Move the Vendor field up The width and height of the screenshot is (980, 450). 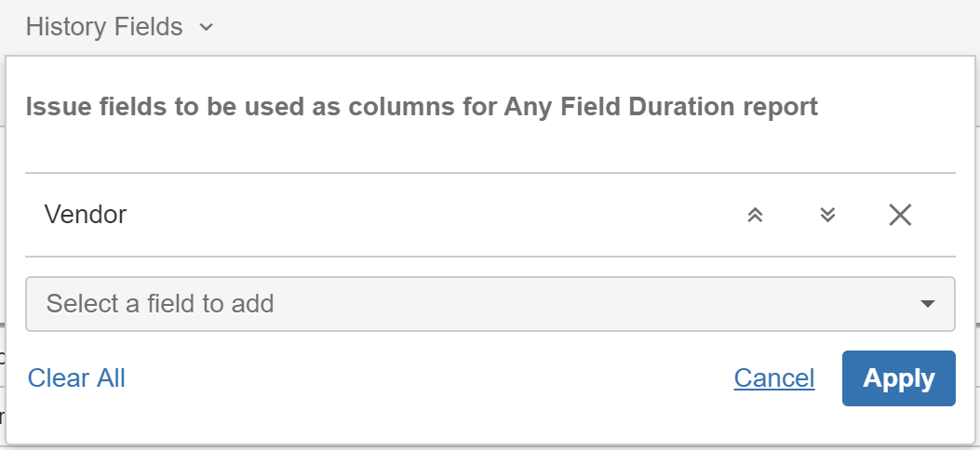(x=755, y=216)
